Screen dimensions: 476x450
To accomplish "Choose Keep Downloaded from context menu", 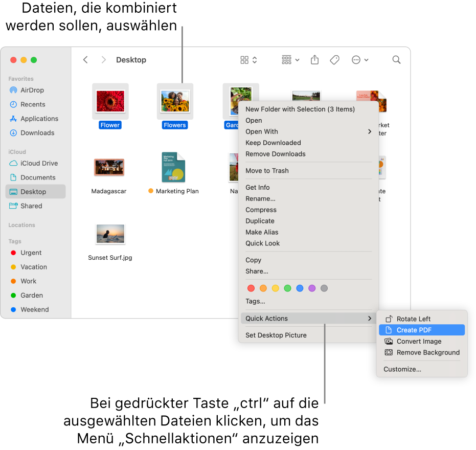I will point(308,143).
